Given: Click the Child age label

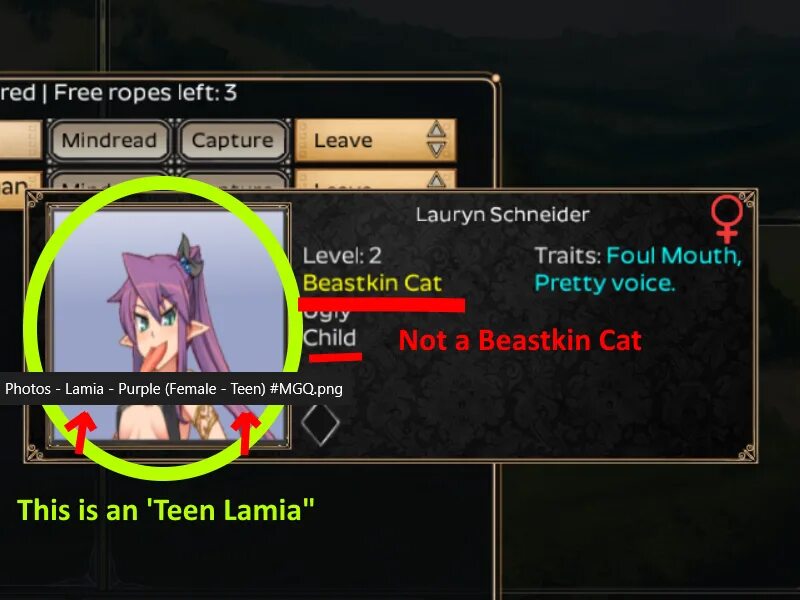Looking at the screenshot, I should tap(329, 338).
